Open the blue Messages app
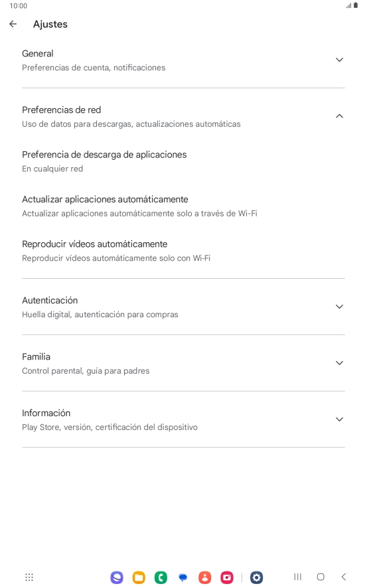The height and width of the screenshot is (588, 367). point(183,577)
